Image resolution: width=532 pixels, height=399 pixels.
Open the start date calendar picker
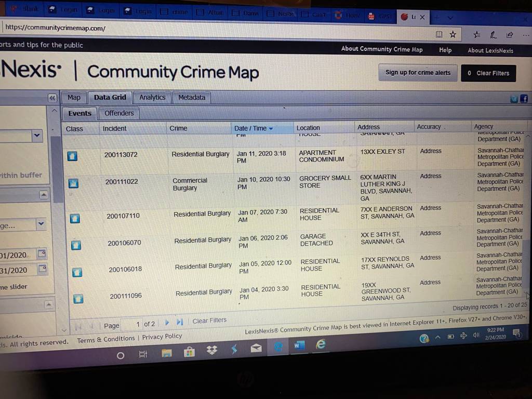tap(42, 254)
